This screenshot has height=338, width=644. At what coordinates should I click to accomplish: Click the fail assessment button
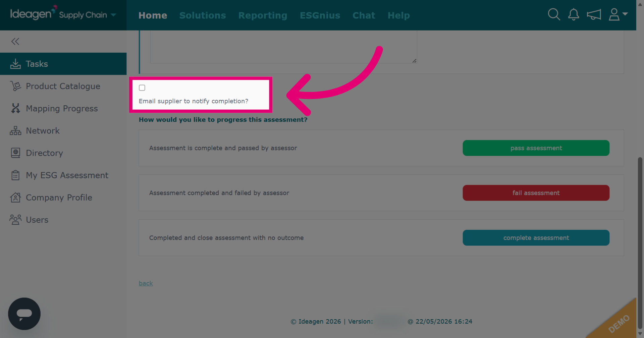pyautogui.click(x=536, y=193)
